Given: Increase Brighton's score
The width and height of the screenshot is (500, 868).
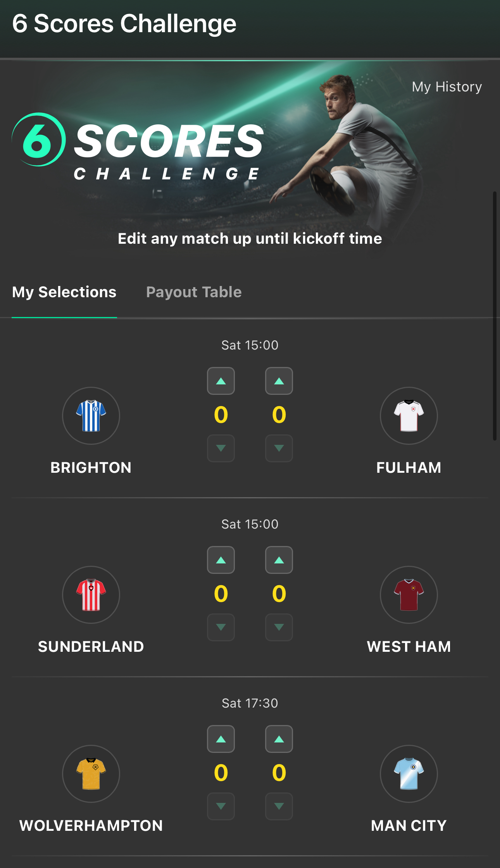Looking at the screenshot, I should pyautogui.click(x=221, y=381).
